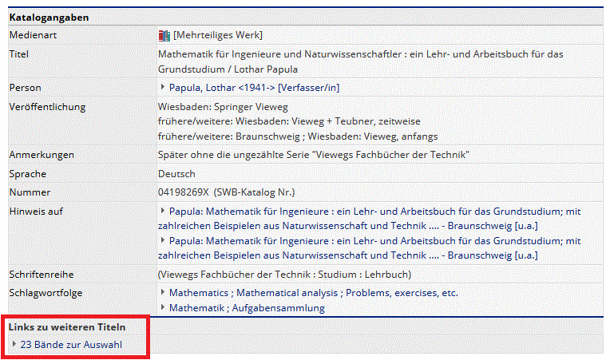The image size is (610, 364).
Task: Click the [Verfasser/in] role text
Action: click(308, 88)
